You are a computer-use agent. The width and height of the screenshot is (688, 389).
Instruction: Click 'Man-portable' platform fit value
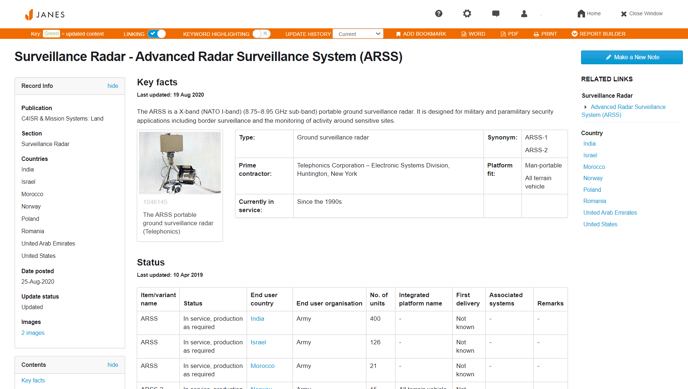coord(543,165)
